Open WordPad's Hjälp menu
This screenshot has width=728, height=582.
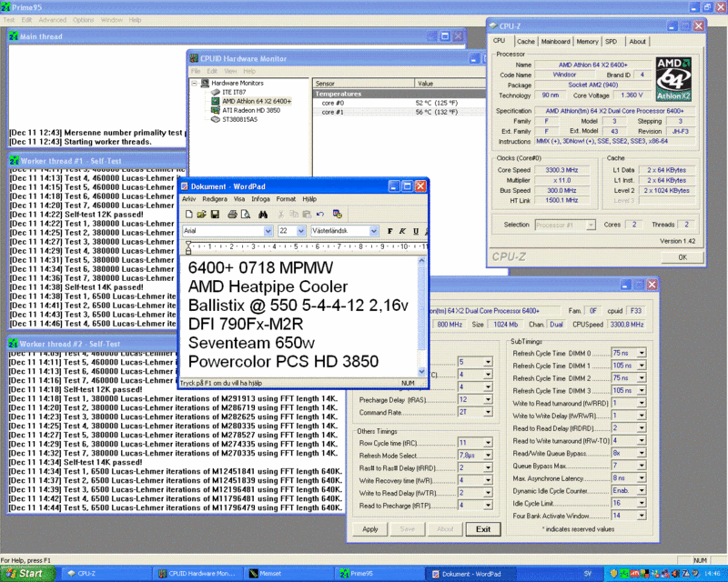pyautogui.click(x=309, y=199)
